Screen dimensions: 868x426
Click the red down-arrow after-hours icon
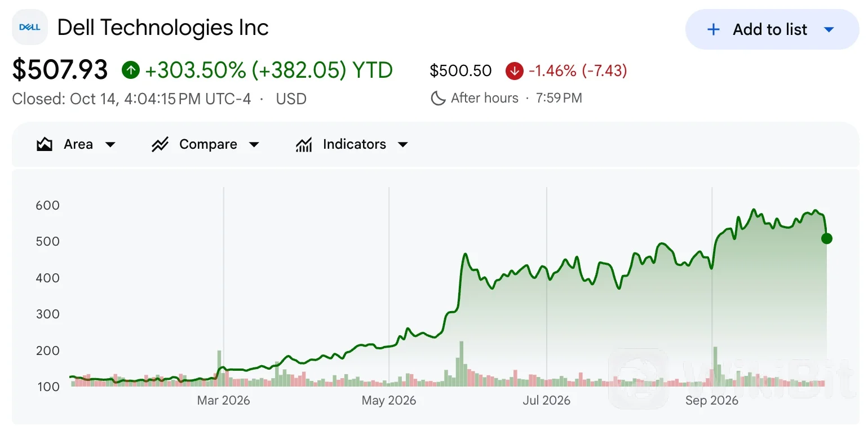point(514,70)
